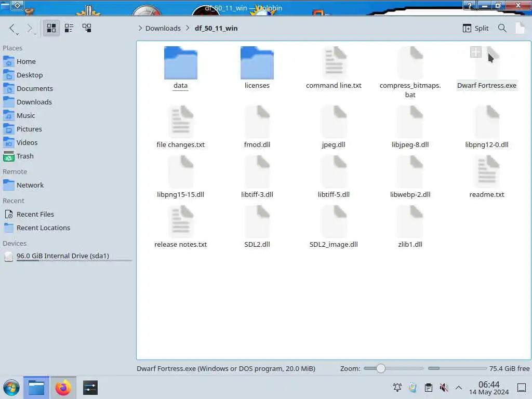This screenshot has width=532, height=399.
Task: Click df_50_11_win breadcrumb segment
Action: click(216, 28)
